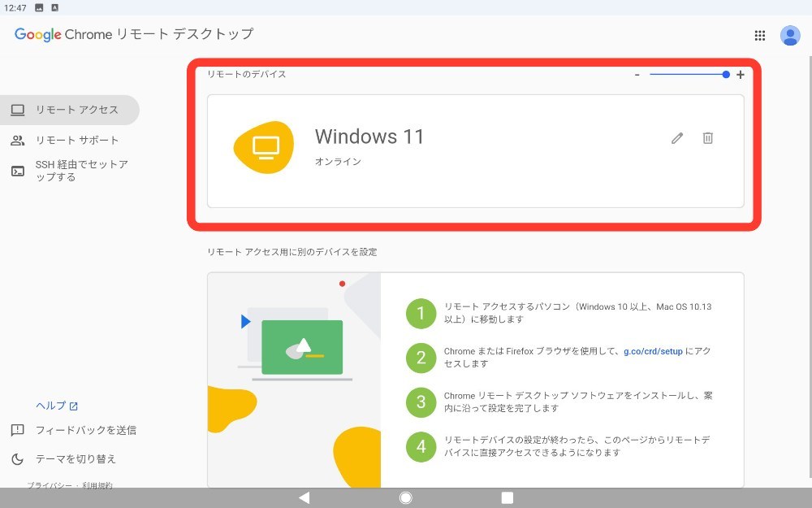Click the terminal icon next to SSH setup
Screen dimensions: 812x508
18,171
